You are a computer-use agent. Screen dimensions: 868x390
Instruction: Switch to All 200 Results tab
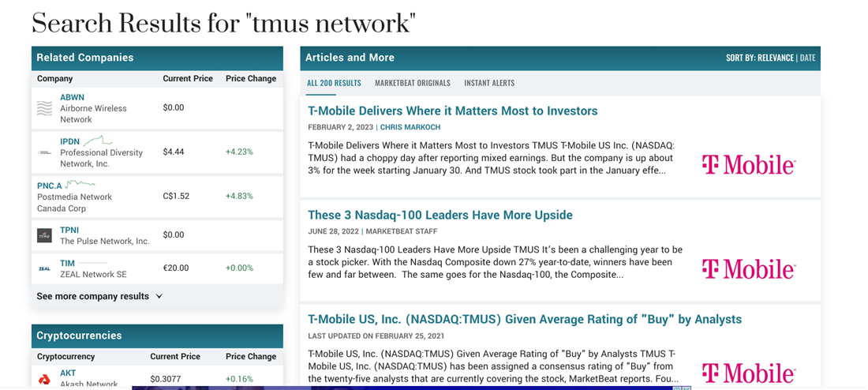pos(334,83)
